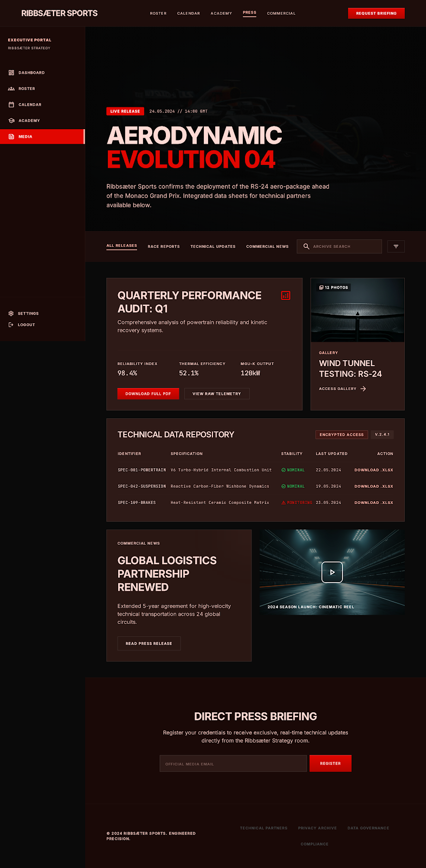This screenshot has height=868, width=426.
Task: Click the 23.05.2024 last updated date
Action: click(x=328, y=502)
